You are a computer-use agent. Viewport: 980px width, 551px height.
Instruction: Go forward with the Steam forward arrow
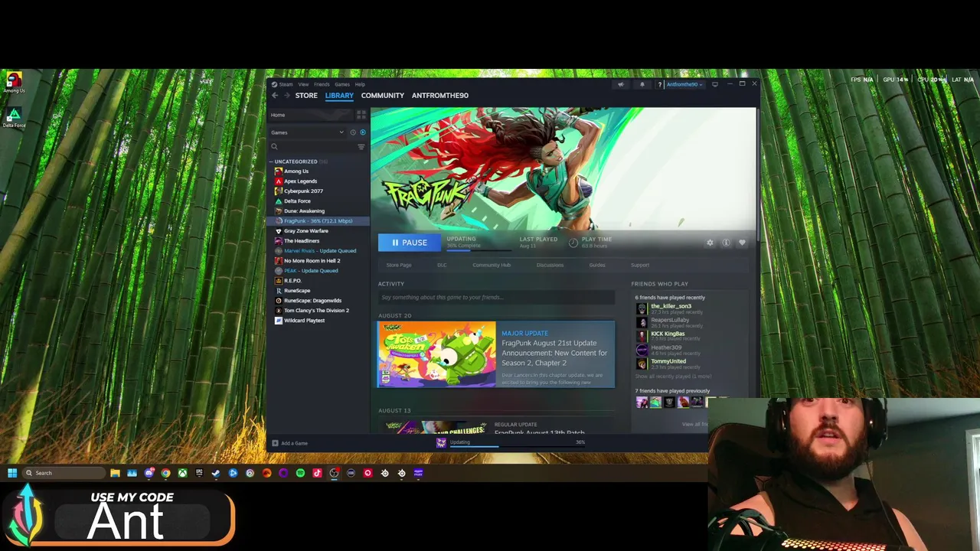(287, 96)
